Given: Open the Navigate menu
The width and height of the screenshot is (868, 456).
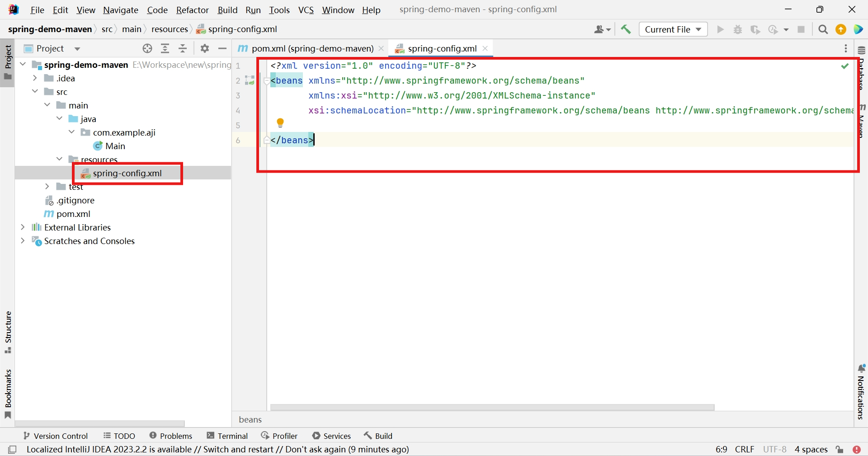Looking at the screenshot, I should coord(121,10).
